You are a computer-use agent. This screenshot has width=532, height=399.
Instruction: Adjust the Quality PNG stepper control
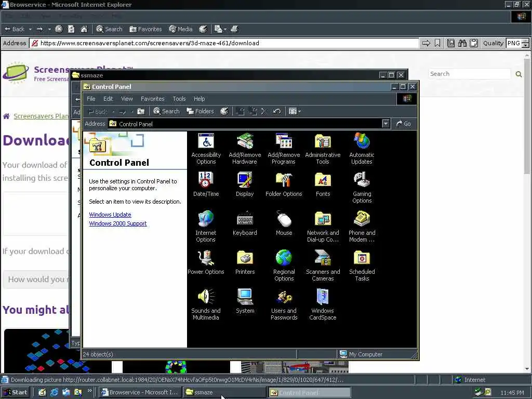click(526, 43)
